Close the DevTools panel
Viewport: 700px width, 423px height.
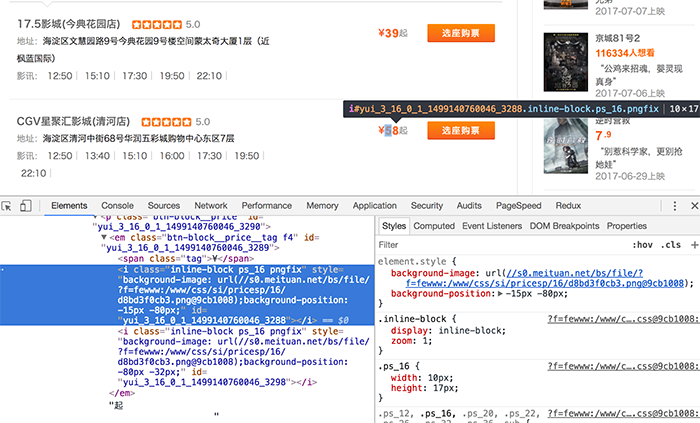point(694,206)
